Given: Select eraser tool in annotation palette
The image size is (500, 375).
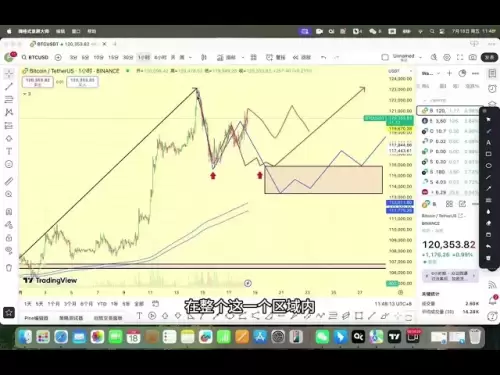Looking at the screenshot, I should click(x=488, y=223).
